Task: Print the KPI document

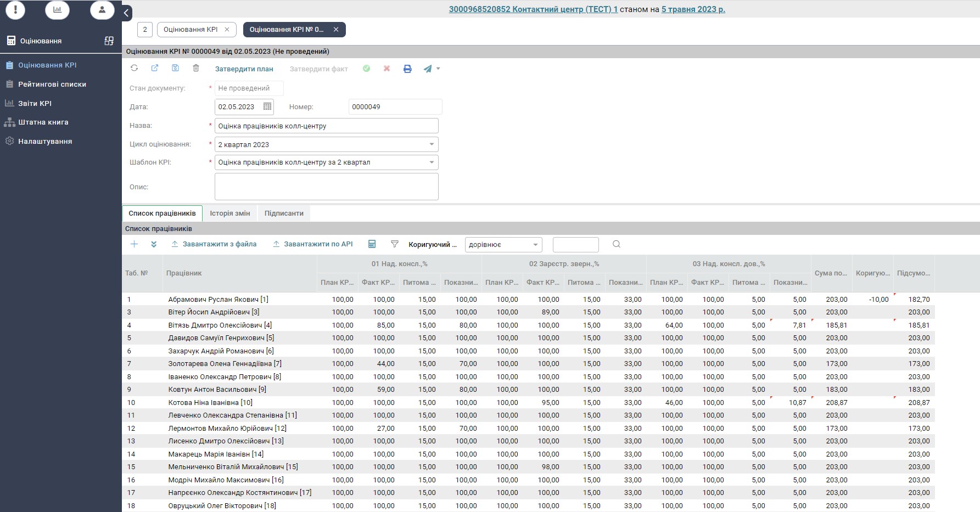Action: [407, 69]
